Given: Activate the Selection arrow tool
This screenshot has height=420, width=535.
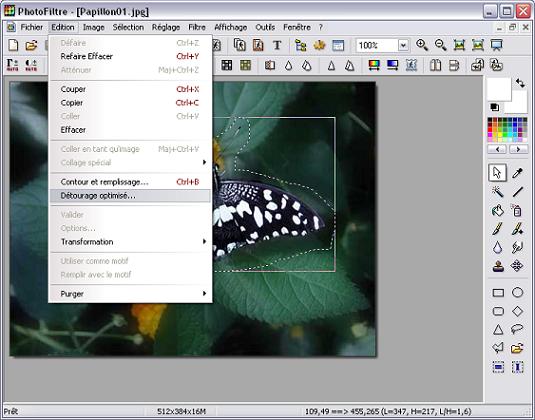Looking at the screenshot, I should [x=497, y=173].
